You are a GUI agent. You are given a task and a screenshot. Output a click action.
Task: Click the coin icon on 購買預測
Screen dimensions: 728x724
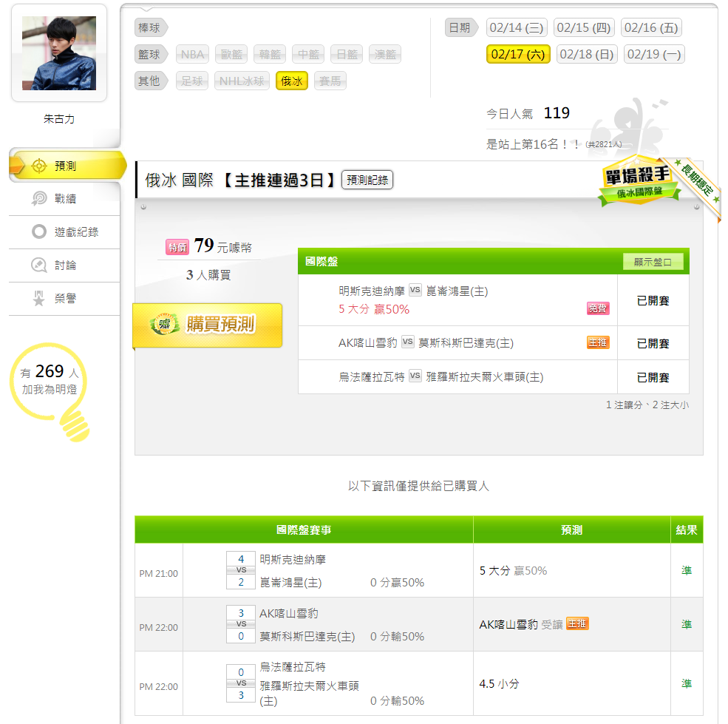point(165,324)
